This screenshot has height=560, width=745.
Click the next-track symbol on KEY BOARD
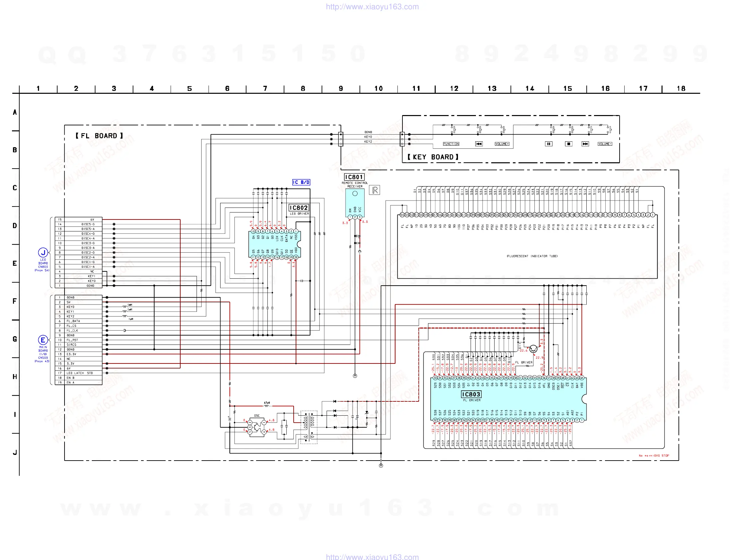585,144
